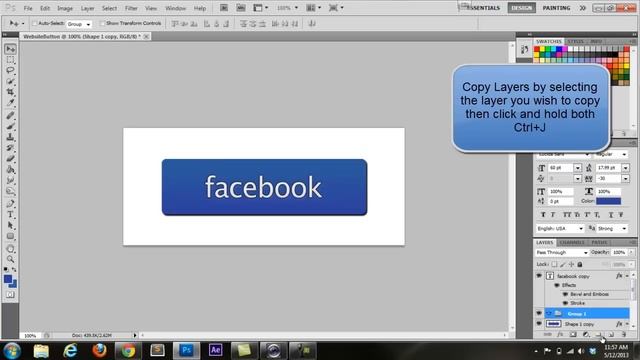
Task: Select the Zoom tool in the toolbox
Action: (10, 259)
